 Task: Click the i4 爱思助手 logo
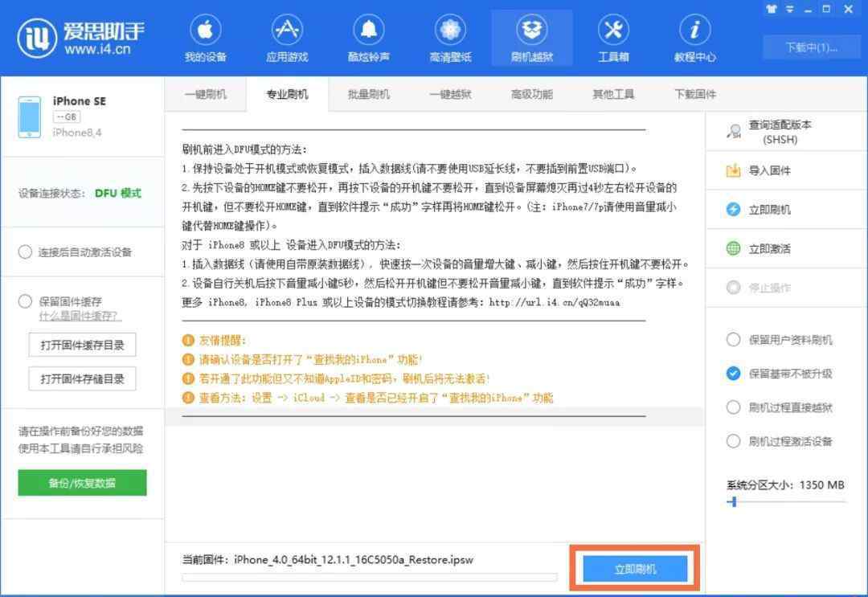(x=81, y=39)
